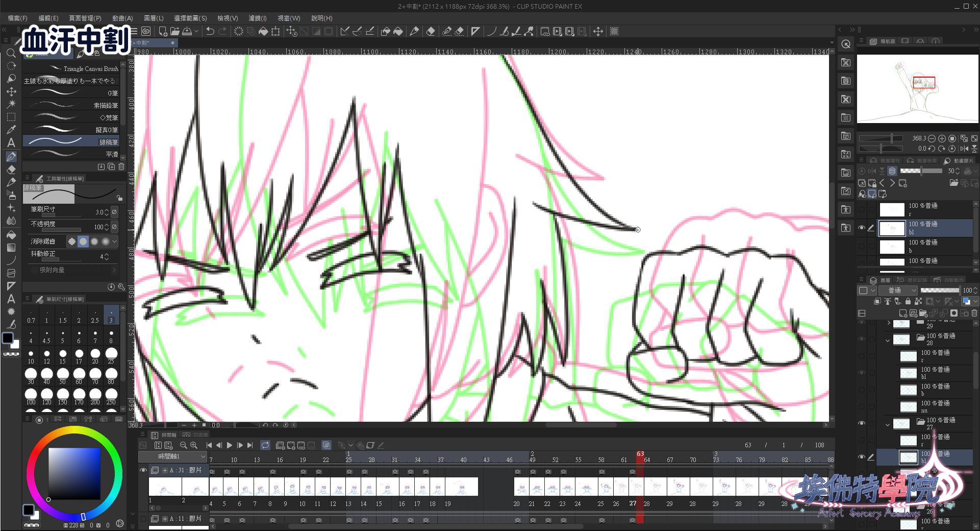Click the timeline zoom in icon
980x531 pixels.
point(194,445)
